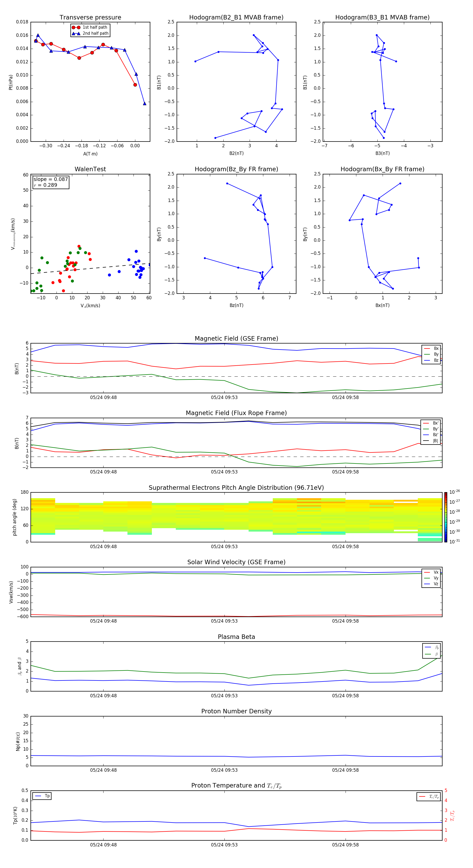This screenshot has height=868, width=473.
Task: Click 'Solar Wind Velocity (GSE Frame)' title
Action: click(236, 562)
